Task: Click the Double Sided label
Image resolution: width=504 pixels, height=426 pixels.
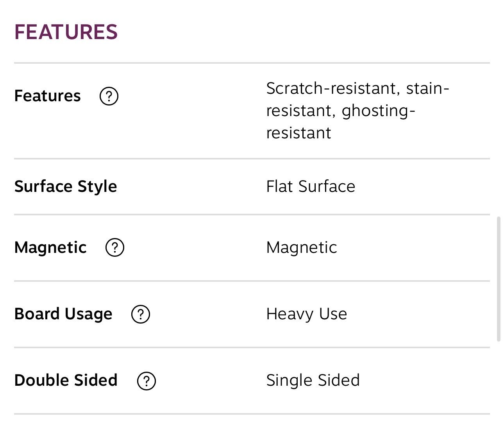Action: tap(66, 381)
